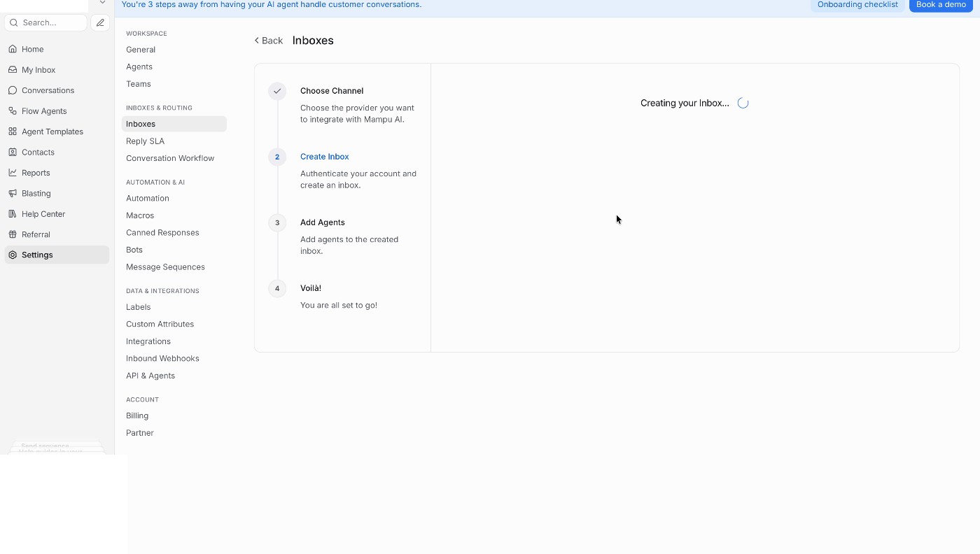Click the '3 steps away' banner text
980x554 pixels.
point(272,4)
